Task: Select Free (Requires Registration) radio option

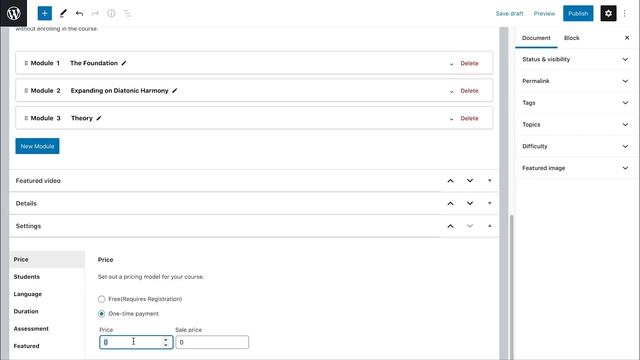Action: pos(101,299)
